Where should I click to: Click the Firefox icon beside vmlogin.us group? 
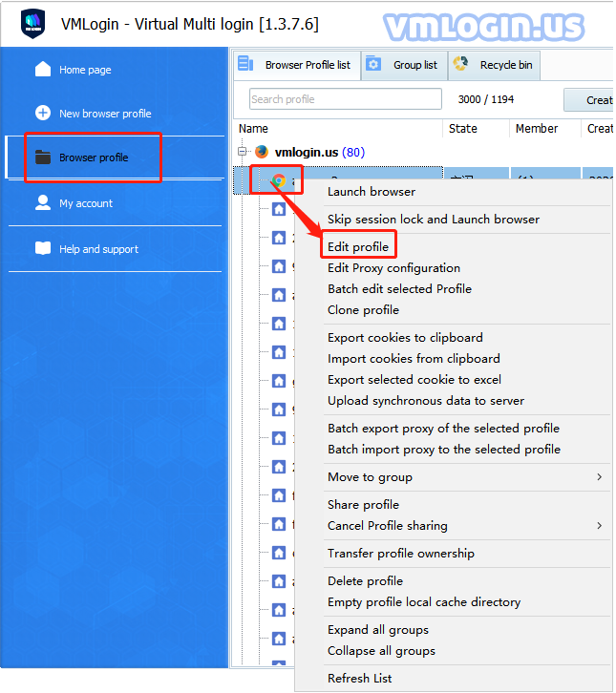click(262, 152)
